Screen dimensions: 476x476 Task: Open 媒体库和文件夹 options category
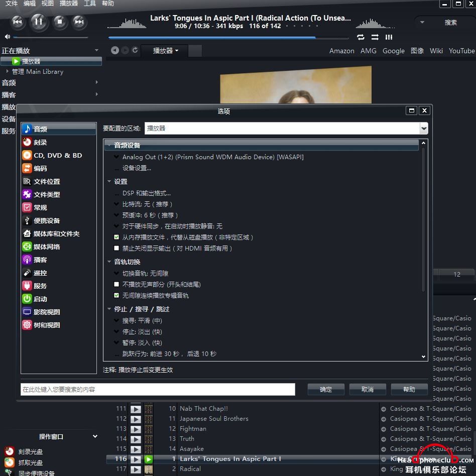(x=59, y=233)
